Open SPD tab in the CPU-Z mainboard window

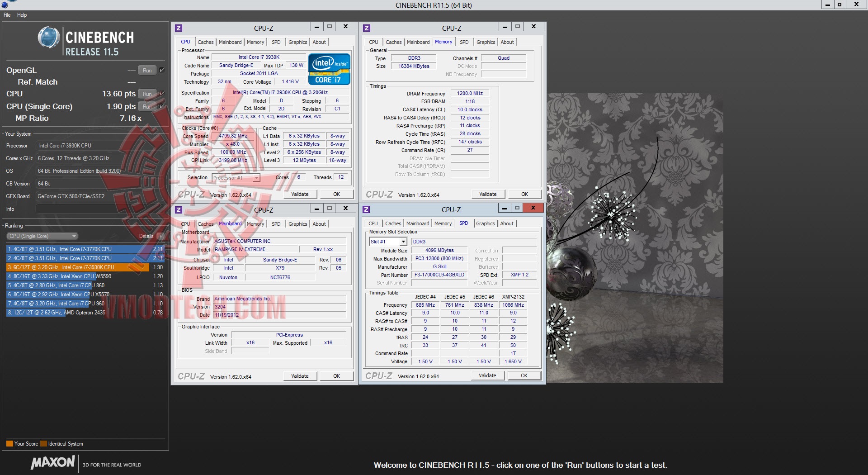pyautogui.click(x=276, y=224)
